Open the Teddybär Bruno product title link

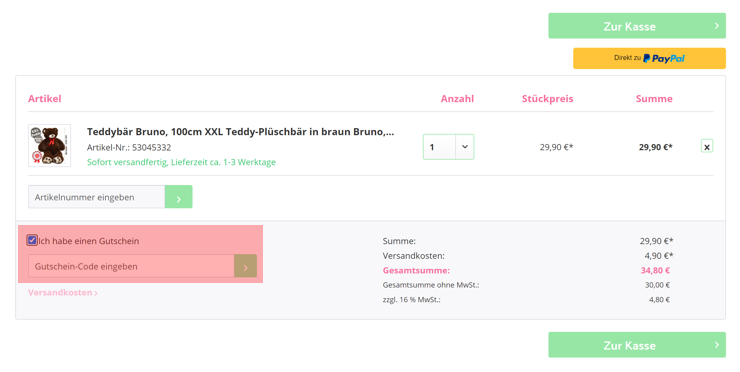[x=240, y=132]
